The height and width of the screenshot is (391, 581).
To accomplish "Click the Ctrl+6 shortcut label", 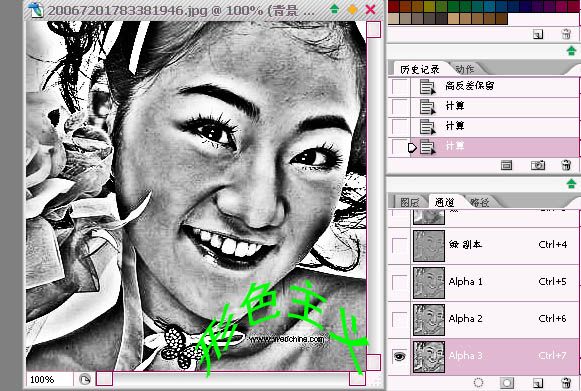I will [552, 319].
